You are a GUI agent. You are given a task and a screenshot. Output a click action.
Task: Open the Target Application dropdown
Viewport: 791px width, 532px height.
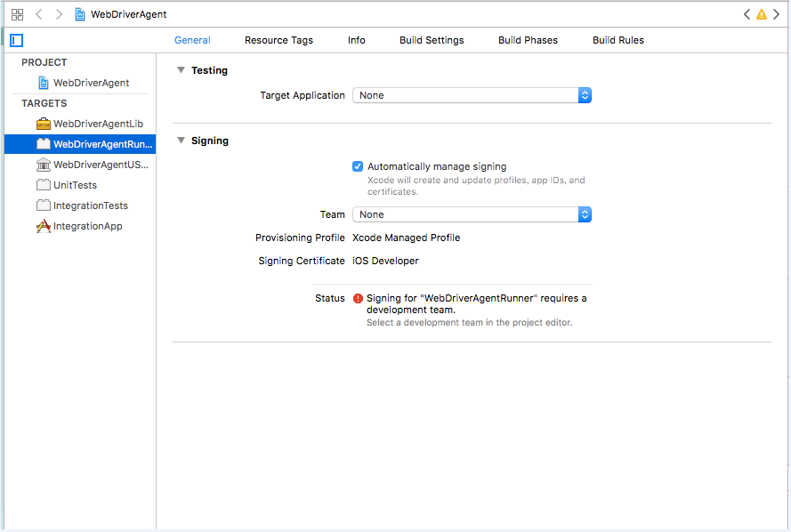472,95
